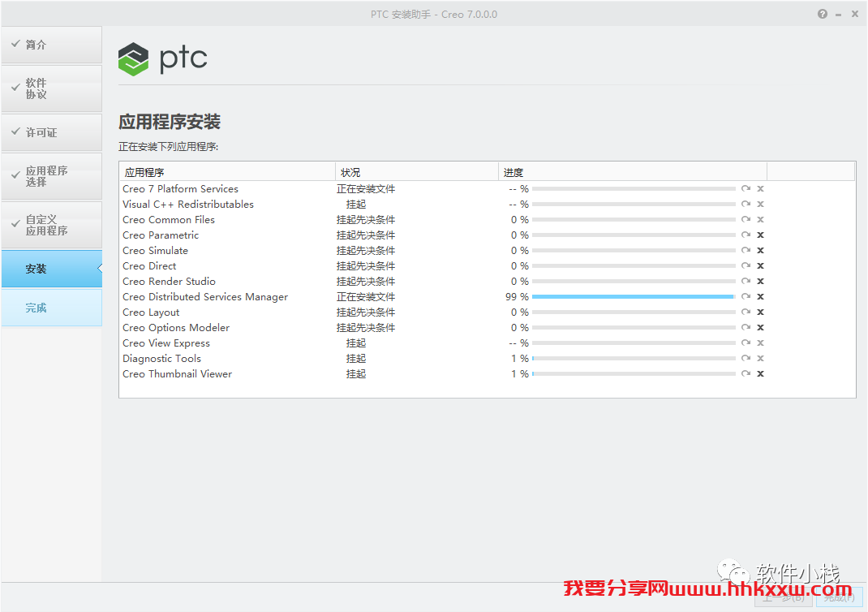Image resolution: width=868 pixels, height=612 pixels.
Task: Go to the 许可证 step
Action: pos(51,132)
